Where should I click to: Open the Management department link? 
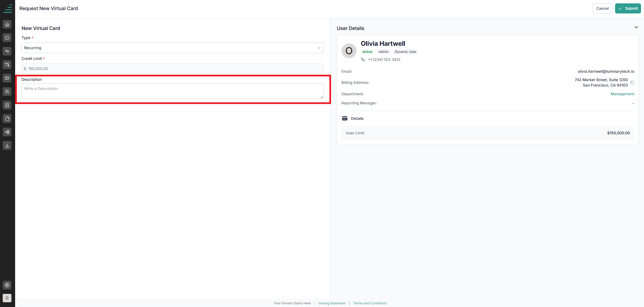pos(622,94)
